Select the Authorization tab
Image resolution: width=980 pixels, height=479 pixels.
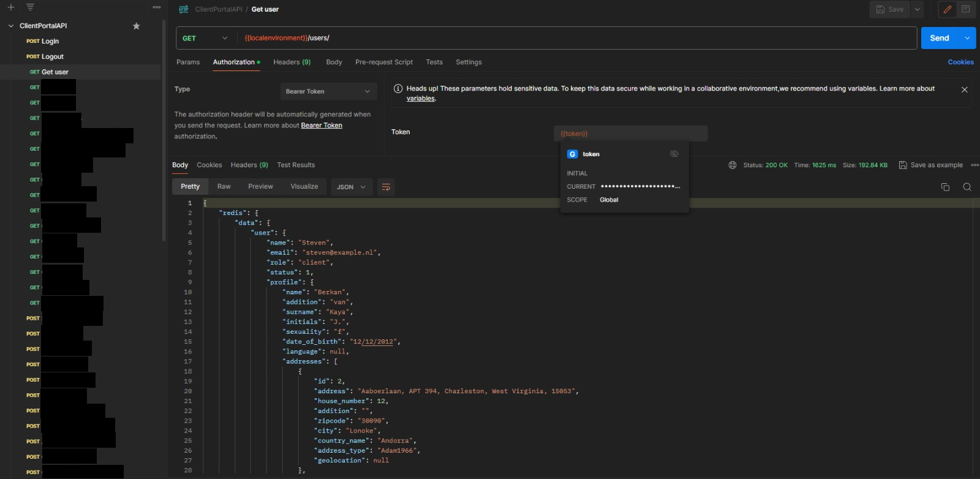pos(236,62)
